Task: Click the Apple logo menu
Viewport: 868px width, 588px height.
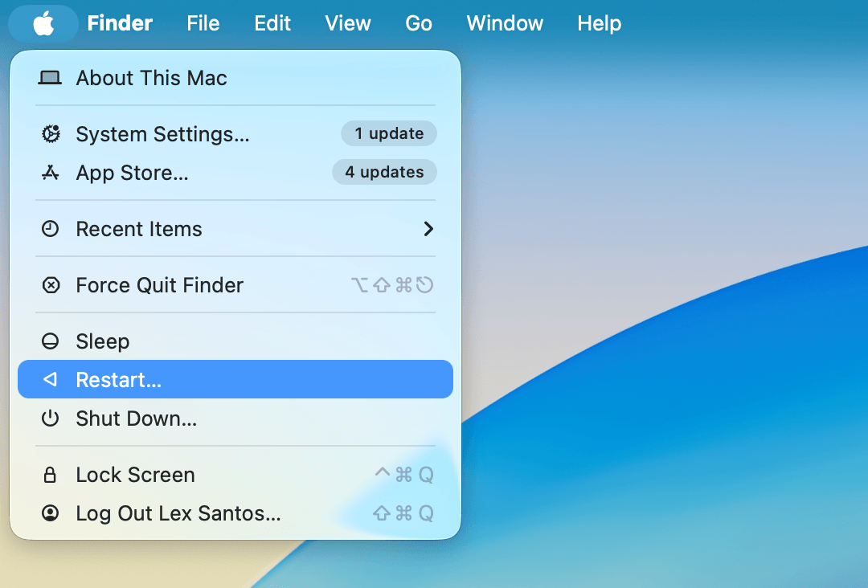Action: [x=43, y=24]
